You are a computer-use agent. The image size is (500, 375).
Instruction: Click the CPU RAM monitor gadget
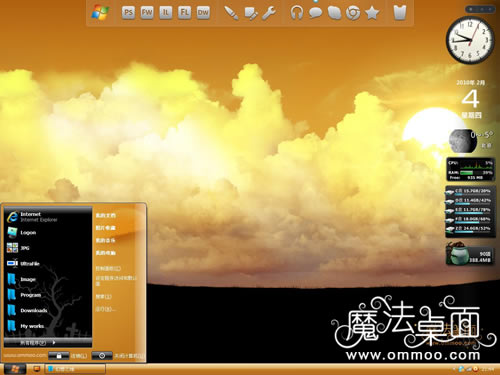(470, 170)
